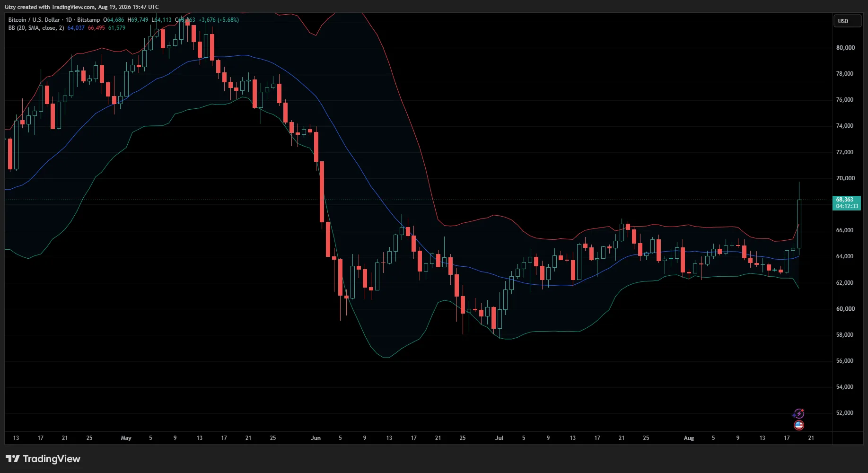868x473 pixels.
Task: Click the 62,000 price axis label
Action: [845, 283]
